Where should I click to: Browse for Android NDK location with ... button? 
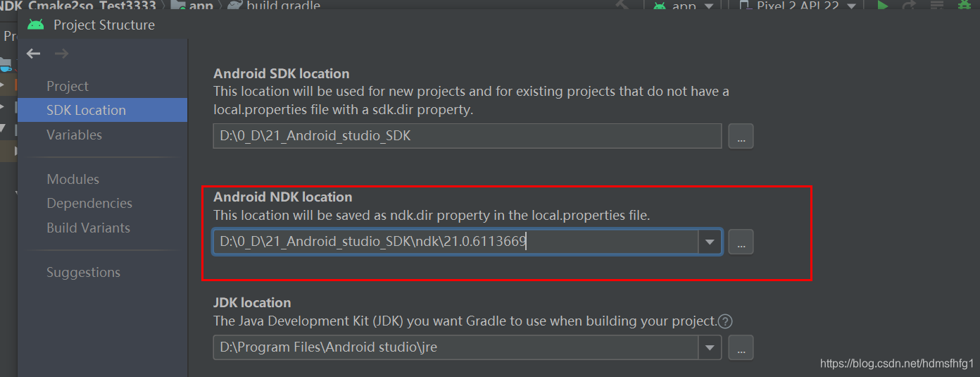click(x=741, y=242)
